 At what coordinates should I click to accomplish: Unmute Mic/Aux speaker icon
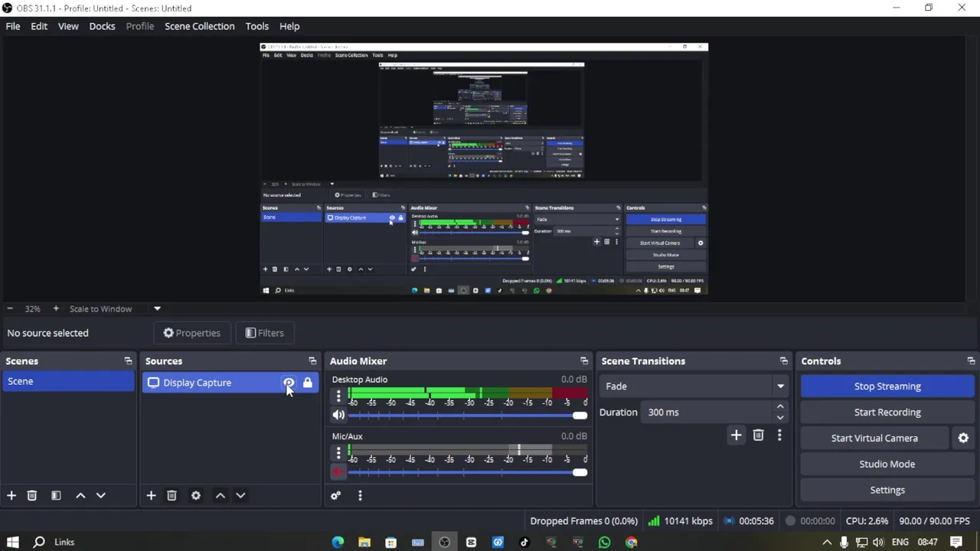[x=338, y=472]
